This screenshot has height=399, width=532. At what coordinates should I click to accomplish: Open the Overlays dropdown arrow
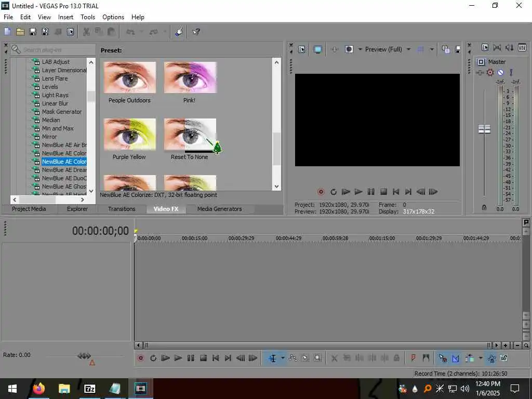432,49
